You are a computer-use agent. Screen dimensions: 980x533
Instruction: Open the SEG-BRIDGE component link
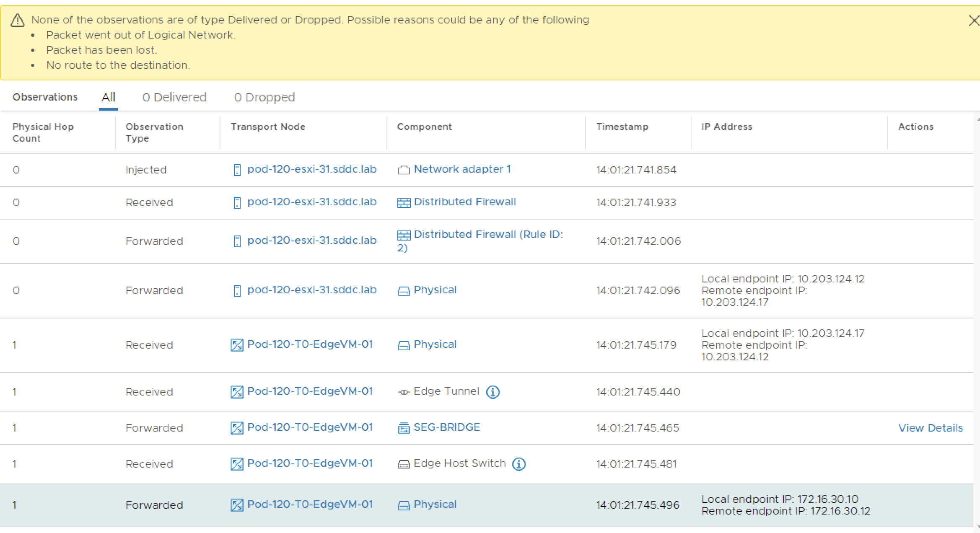click(x=446, y=427)
